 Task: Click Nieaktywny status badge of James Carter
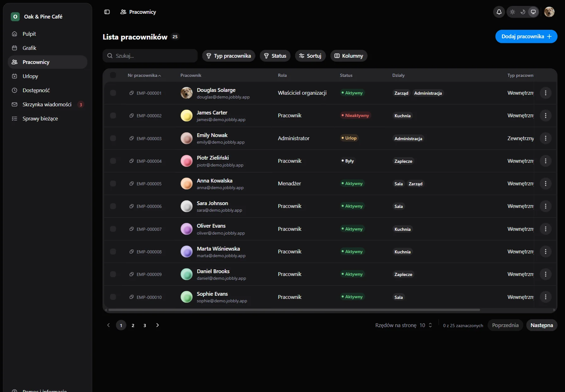tap(355, 115)
